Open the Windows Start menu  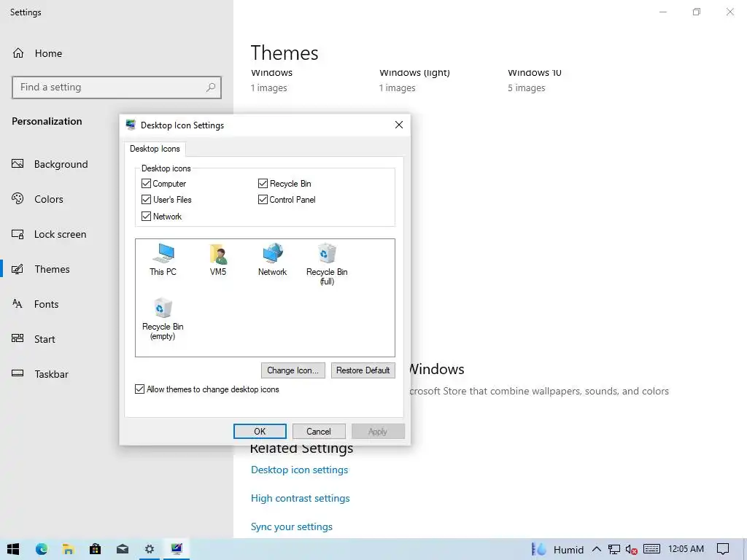13,549
